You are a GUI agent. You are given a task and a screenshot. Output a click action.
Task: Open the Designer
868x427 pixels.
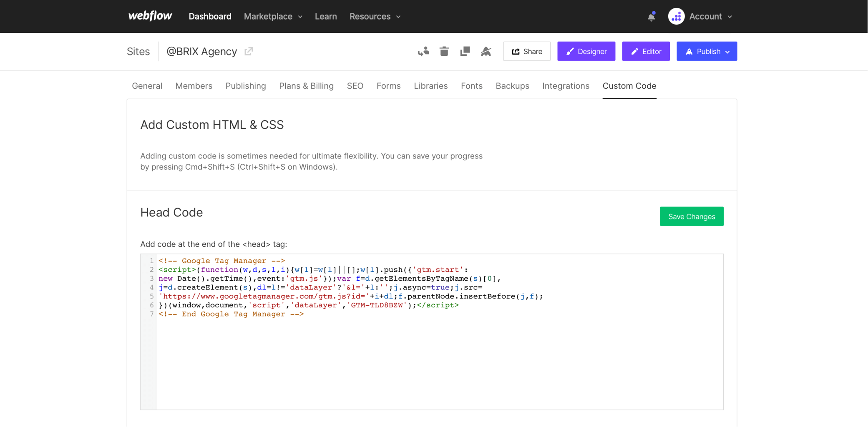pyautogui.click(x=586, y=51)
